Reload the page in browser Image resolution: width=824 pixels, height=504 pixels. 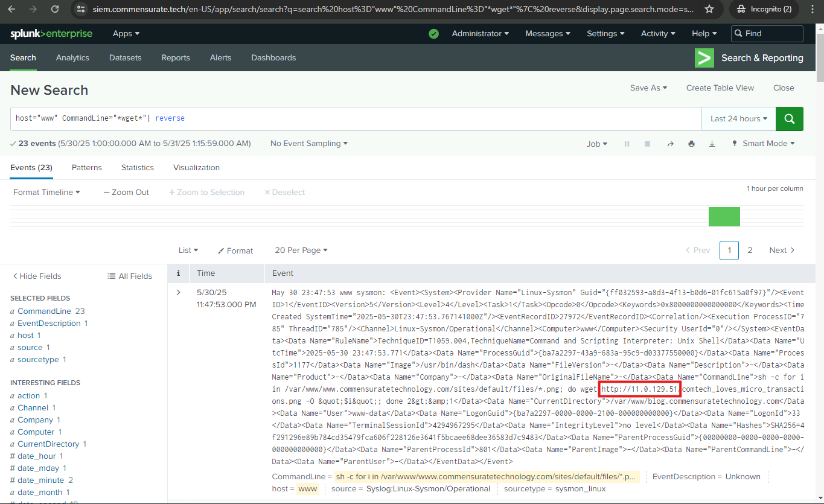(x=55, y=9)
